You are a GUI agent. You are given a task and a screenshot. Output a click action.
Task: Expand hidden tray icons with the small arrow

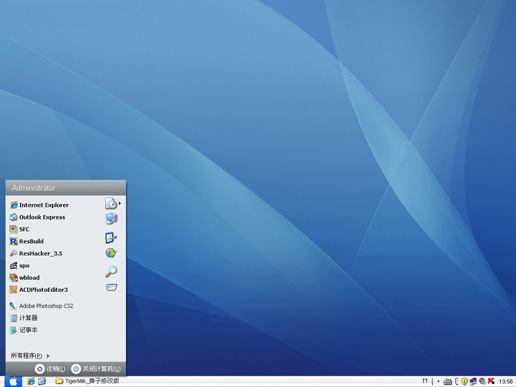438,381
